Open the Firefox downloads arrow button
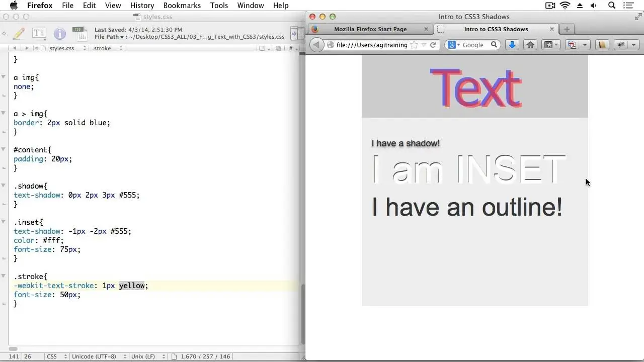Screen dimensions: 644x362 512,45
